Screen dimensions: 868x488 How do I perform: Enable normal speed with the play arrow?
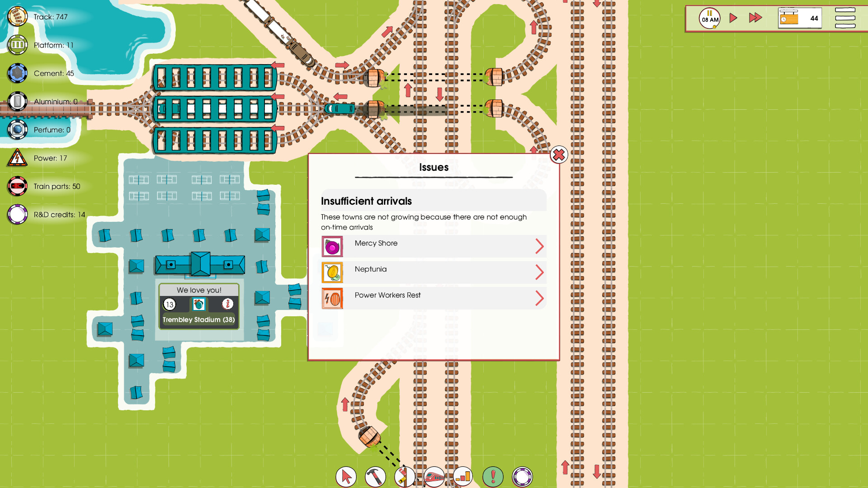point(733,18)
